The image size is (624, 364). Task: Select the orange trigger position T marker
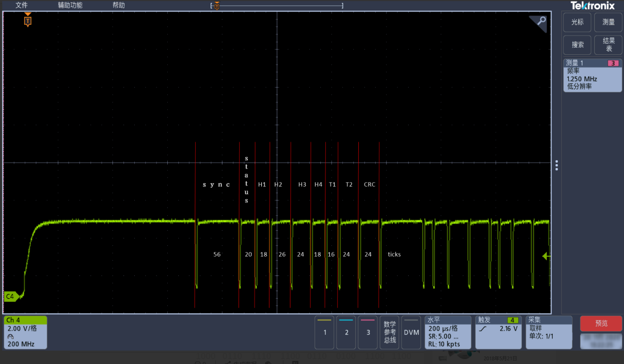click(27, 20)
